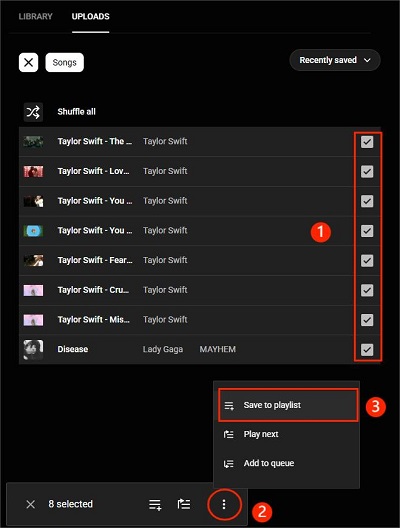Dismiss selection with X in bottom bar
400x528 pixels.
pyautogui.click(x=31, y=504)
